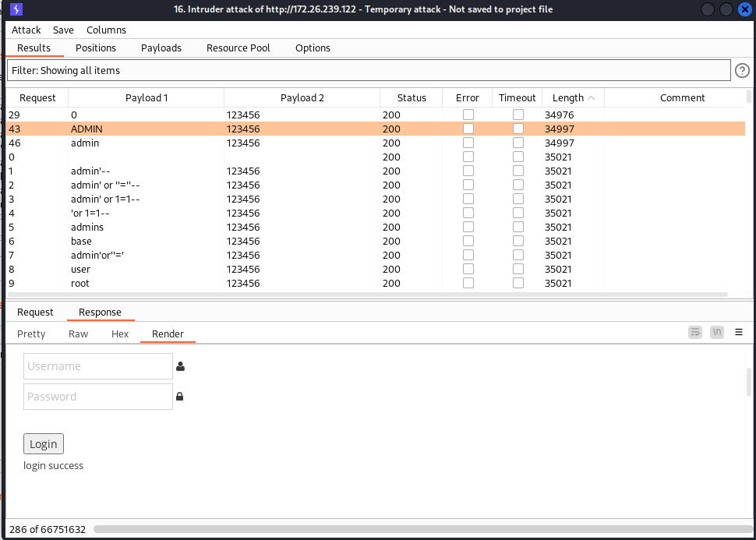Select row with payload admin' or 1=1--
The height and width of the screenshot is (540, 756).
pyautogui.click(x=376, y=199)
